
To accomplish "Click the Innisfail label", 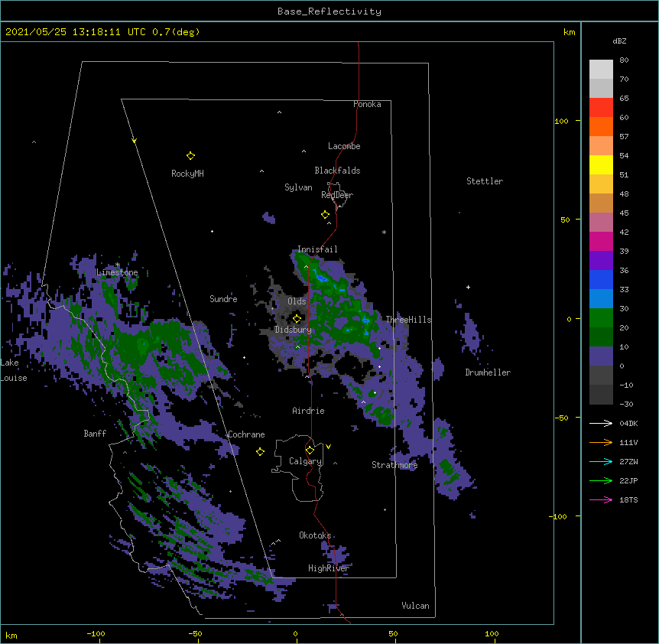I will [x=317, y=249].
